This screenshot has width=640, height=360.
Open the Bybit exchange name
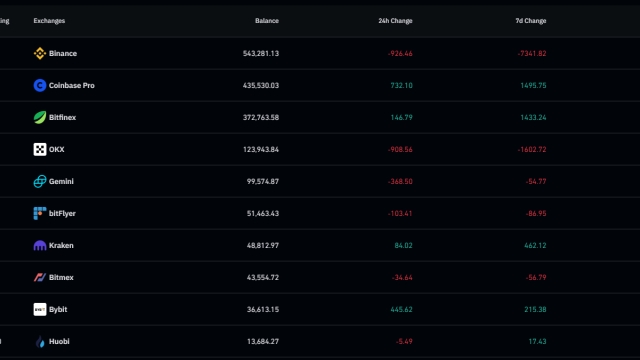[x=58, y=309]
